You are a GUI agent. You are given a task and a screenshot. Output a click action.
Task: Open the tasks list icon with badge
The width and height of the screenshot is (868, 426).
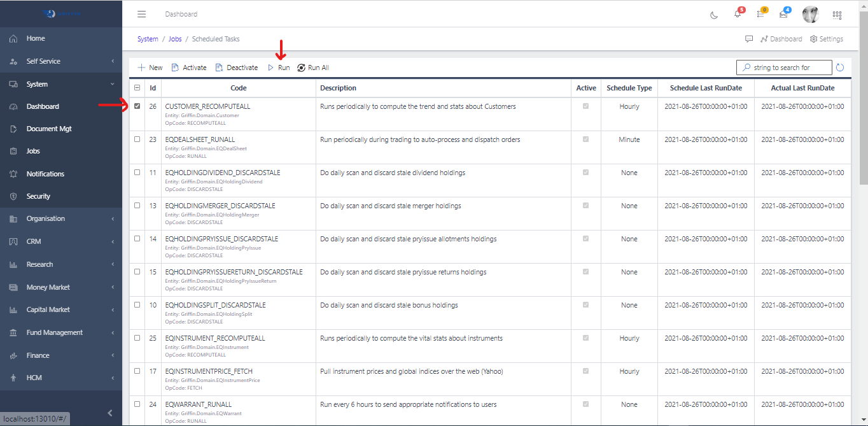pyautogui.click(x=760, y=14)
